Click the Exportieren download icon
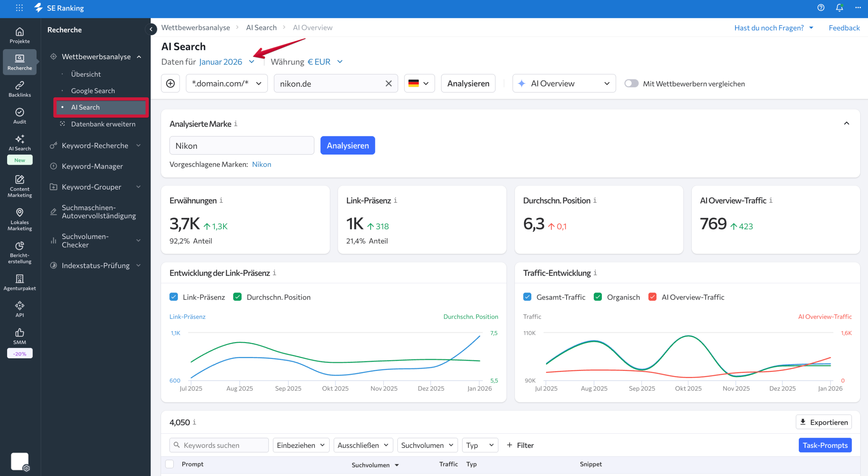Viewport: 868px width, 476px height. coord(803,422)
